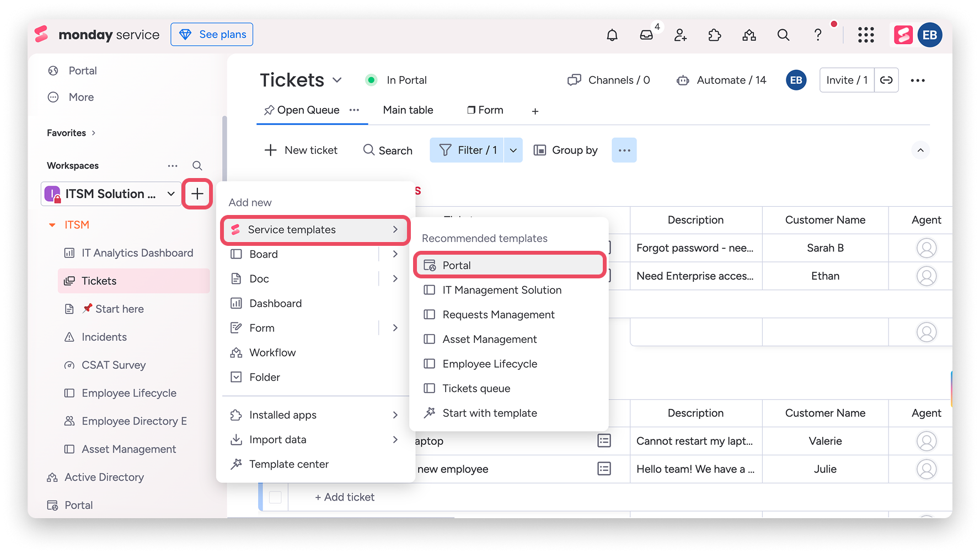Switch to Form tab
The image size is (980, 554).
(x=485, y=110)
